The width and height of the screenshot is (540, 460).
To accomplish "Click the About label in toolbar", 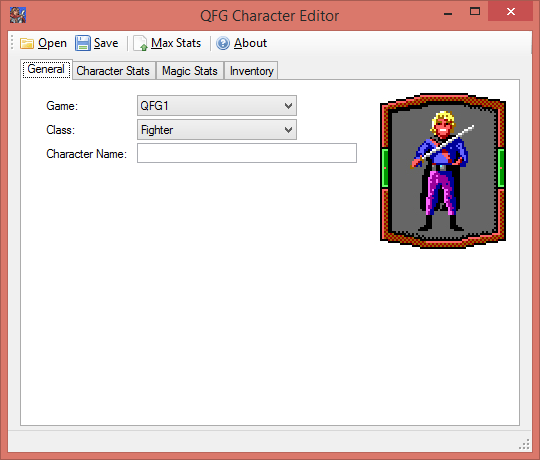I will pos(250,43).
